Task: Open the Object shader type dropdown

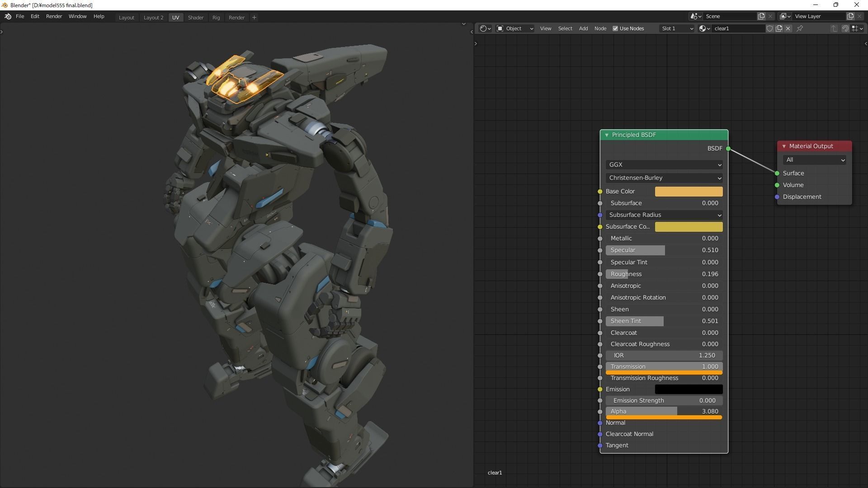Action: click(x=515, y=28)
